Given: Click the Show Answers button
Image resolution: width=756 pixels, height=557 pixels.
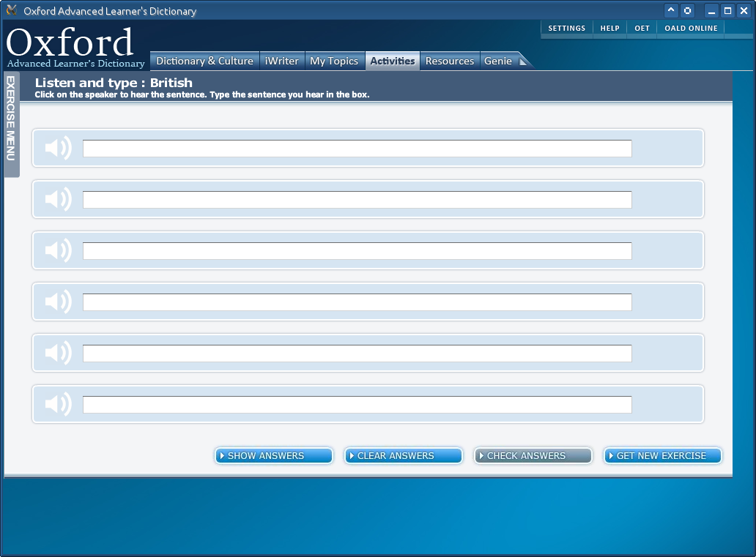Looking at the screenshot, I should tap(274, 456).
